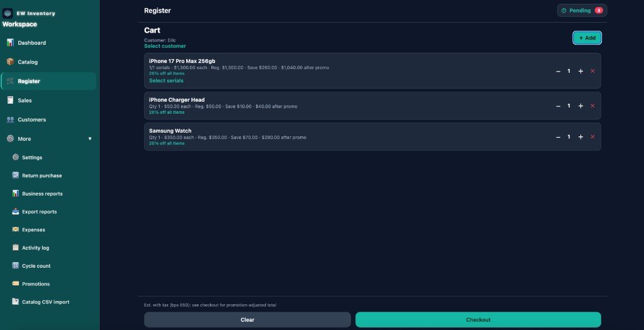Open the Pending sales button

582,11
